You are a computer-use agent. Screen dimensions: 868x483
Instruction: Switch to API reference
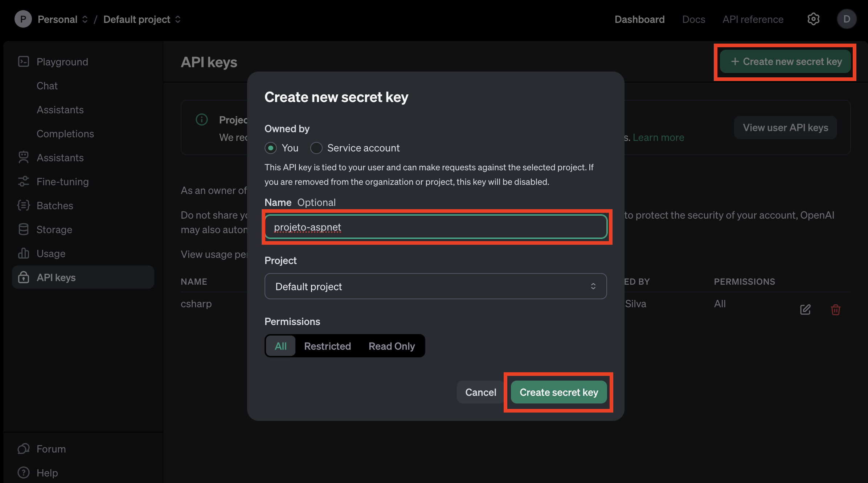pyautogui.click(x=753, y=19)
